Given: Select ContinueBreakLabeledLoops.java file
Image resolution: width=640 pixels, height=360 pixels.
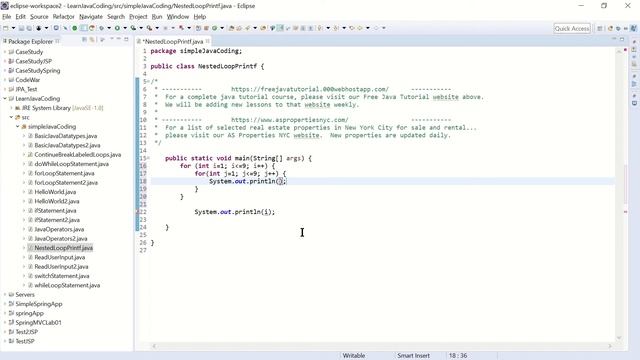Looking at the screenshot, I should tap(78, 155).
